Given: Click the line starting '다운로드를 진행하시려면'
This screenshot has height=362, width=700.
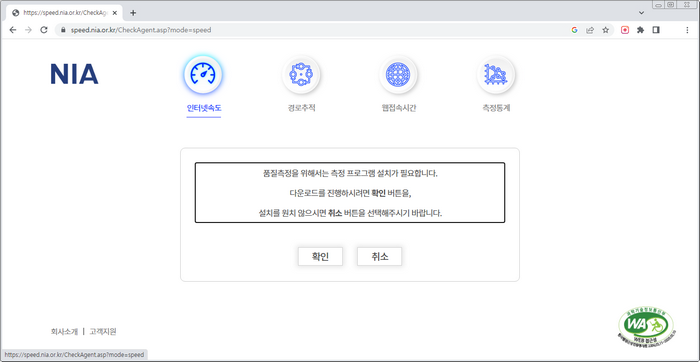Looking at the screenshot, I should (350, 193).
